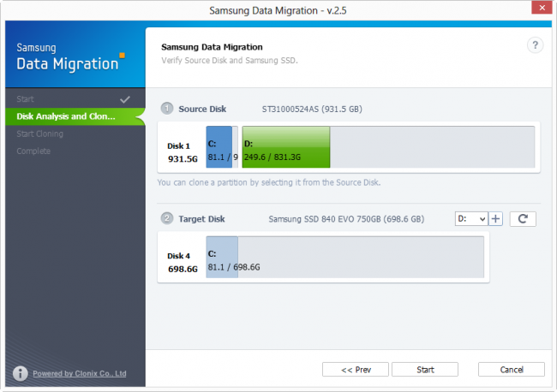Screen dimensions: 557x392
Task: Click the Verify Source Disk and Samsung SSD subtitle
Action: pos(230,60)
